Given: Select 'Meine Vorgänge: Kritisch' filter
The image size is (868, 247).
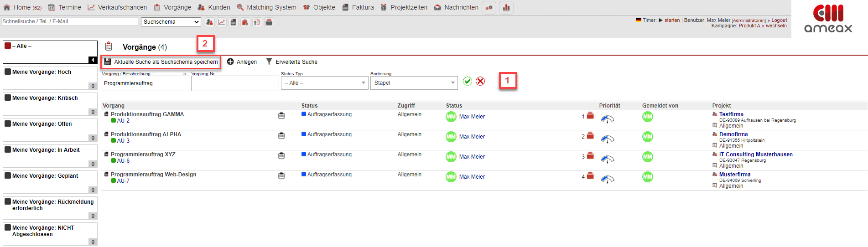Looking at the screenshot, I should 50,104.
